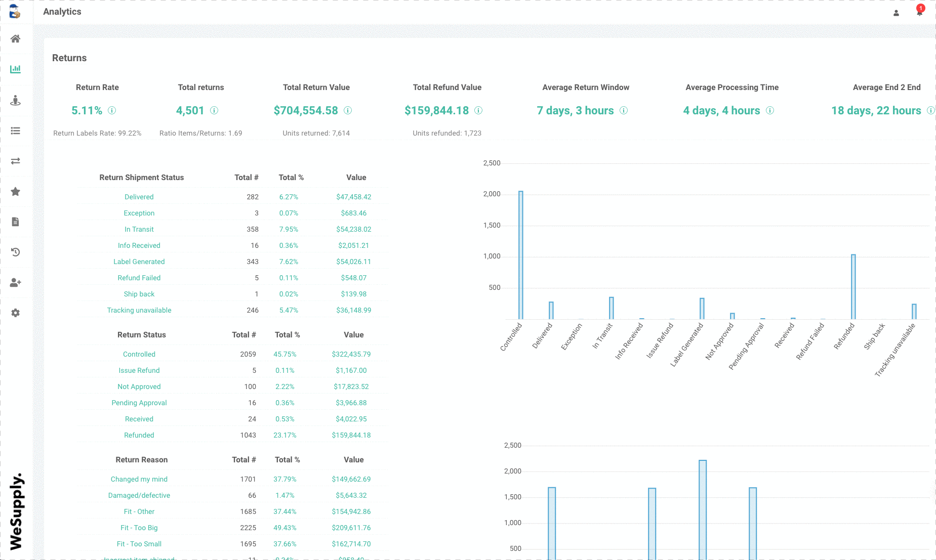Click info icon beside 4 days, 4 hours
The width and height of the screenshot is (936, 560).
pyautogui.click(x=770, y=110)
